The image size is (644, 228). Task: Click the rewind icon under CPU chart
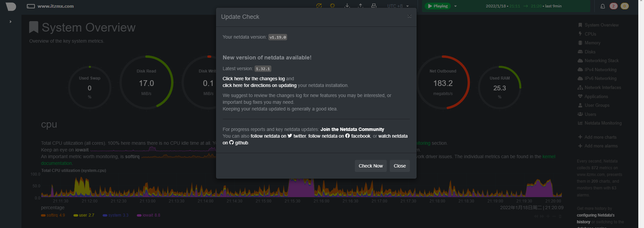(536, 216)
